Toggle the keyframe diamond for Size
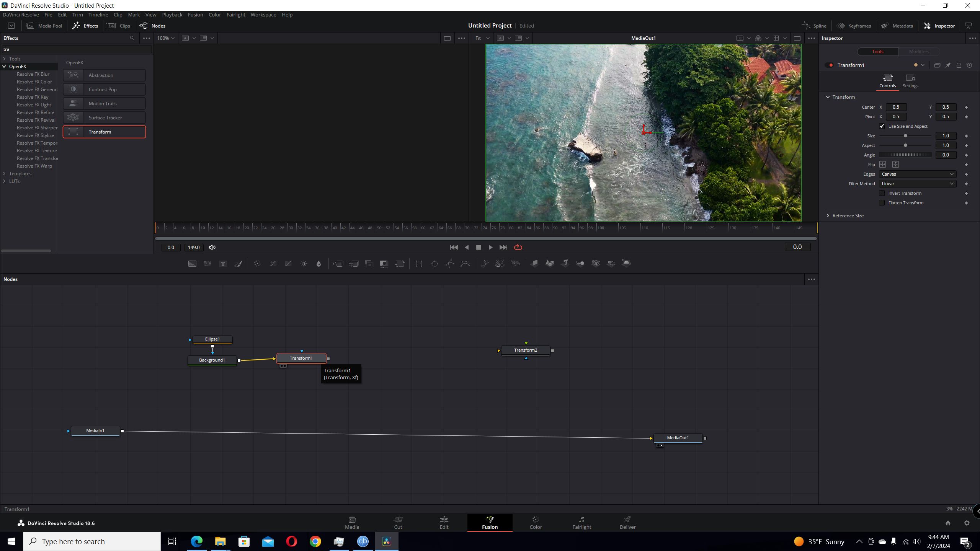980x551 pixels. pyautogui.click(x=966, y=136)
